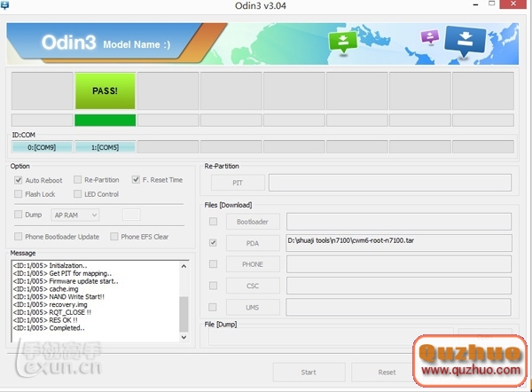Click the PDA path field with cwm6-root-n7100.tar
532x392 pixels.
point(399,243)
